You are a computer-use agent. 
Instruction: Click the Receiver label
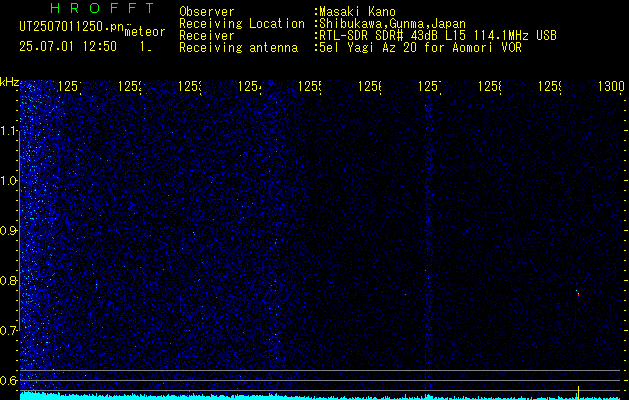pyautogui.click(x=207, y=36)
